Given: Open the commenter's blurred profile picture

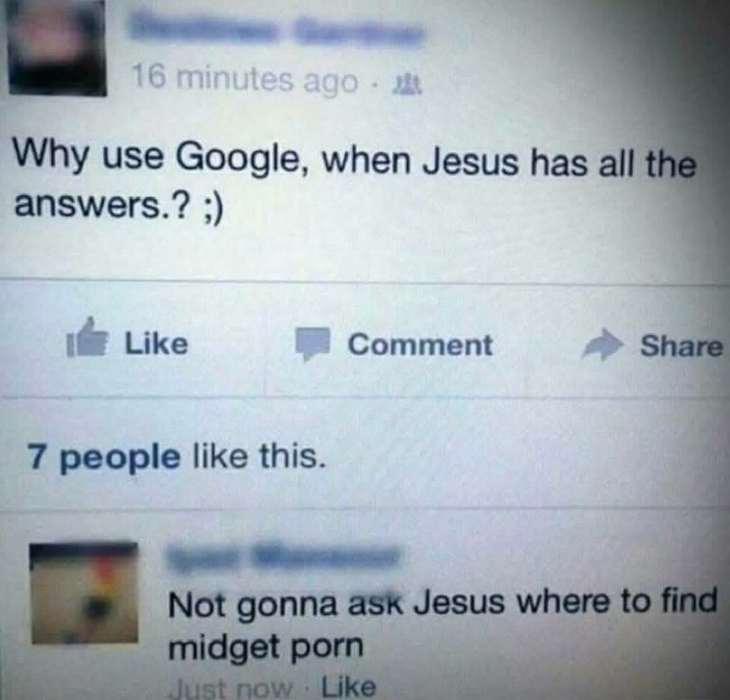Looking at the screenshot, I should pos(84,593).
